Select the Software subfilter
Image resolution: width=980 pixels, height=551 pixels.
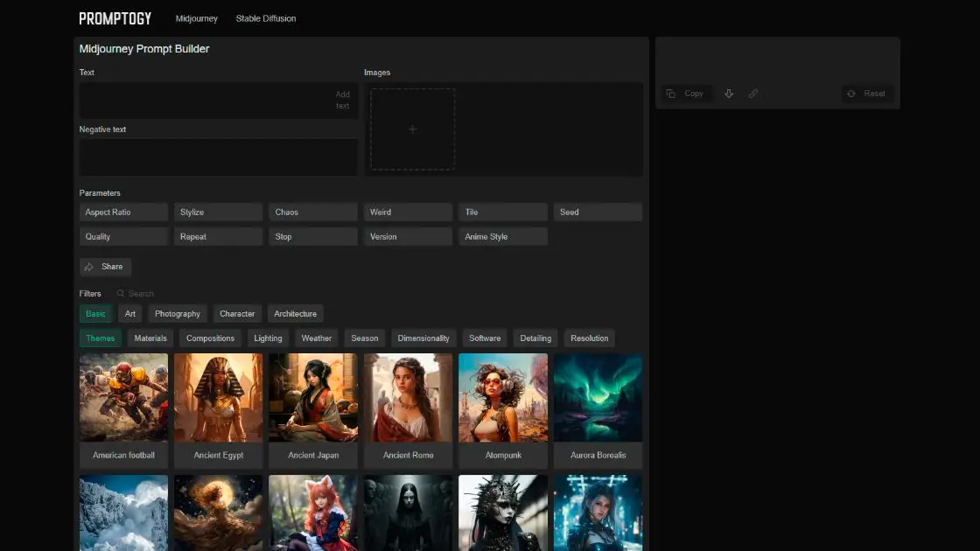click(x=485, y=338)
